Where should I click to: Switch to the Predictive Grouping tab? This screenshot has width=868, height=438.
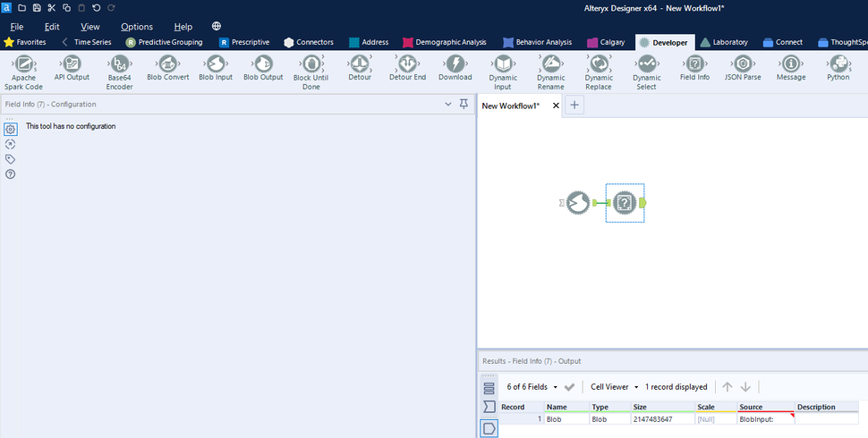pos(164,42)
